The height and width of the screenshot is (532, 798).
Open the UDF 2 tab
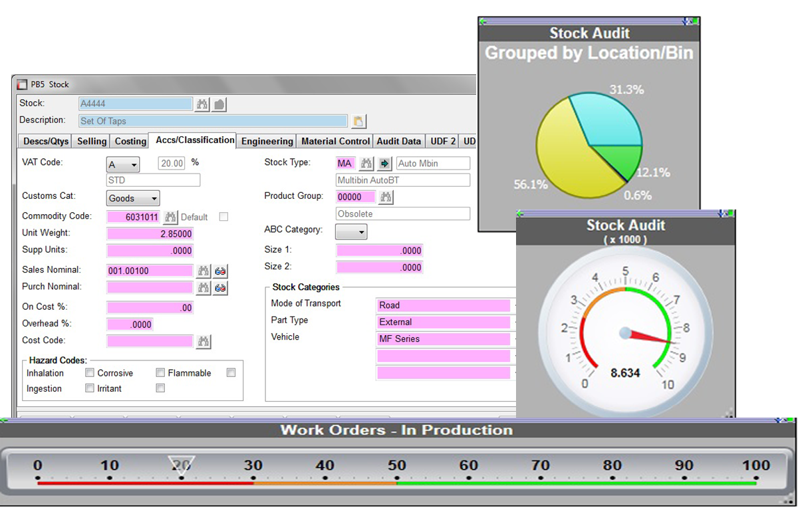443,141
